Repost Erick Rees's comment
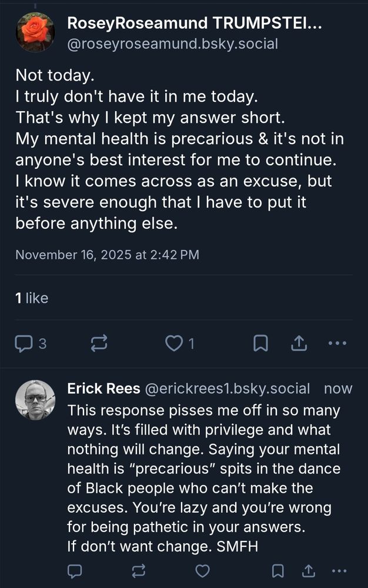The image size is (368, 588). click(139, 570)
